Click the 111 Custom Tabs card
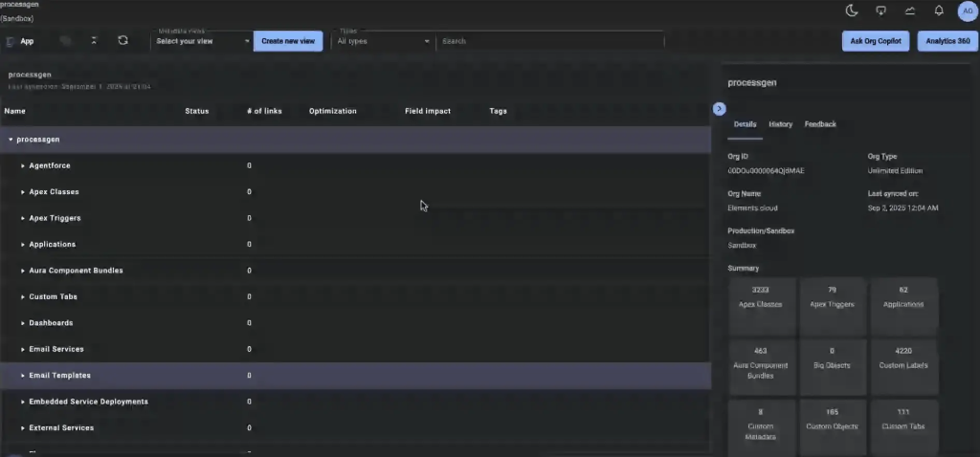Viewport: 980px width, 457px height. tap(903, 427)
